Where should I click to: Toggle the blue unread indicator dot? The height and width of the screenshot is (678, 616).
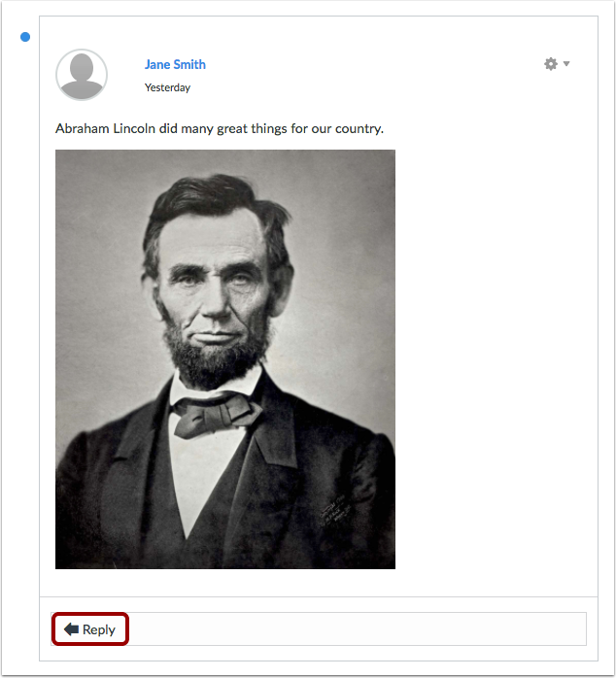(25, 37)
